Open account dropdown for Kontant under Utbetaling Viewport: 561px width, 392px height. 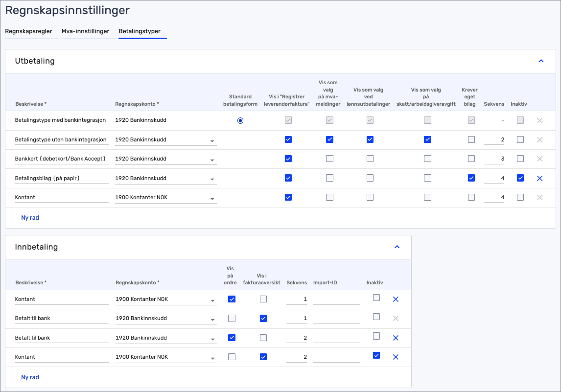pos(212,197)
